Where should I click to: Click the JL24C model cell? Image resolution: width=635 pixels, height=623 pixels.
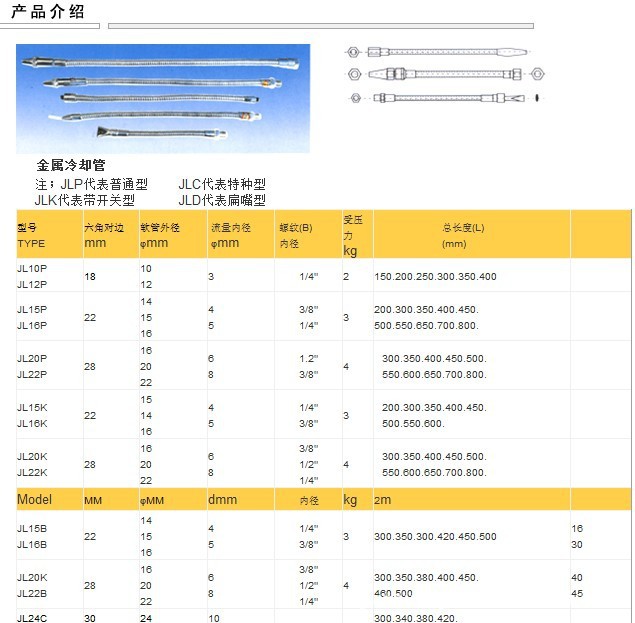click(x=32, y=617)
